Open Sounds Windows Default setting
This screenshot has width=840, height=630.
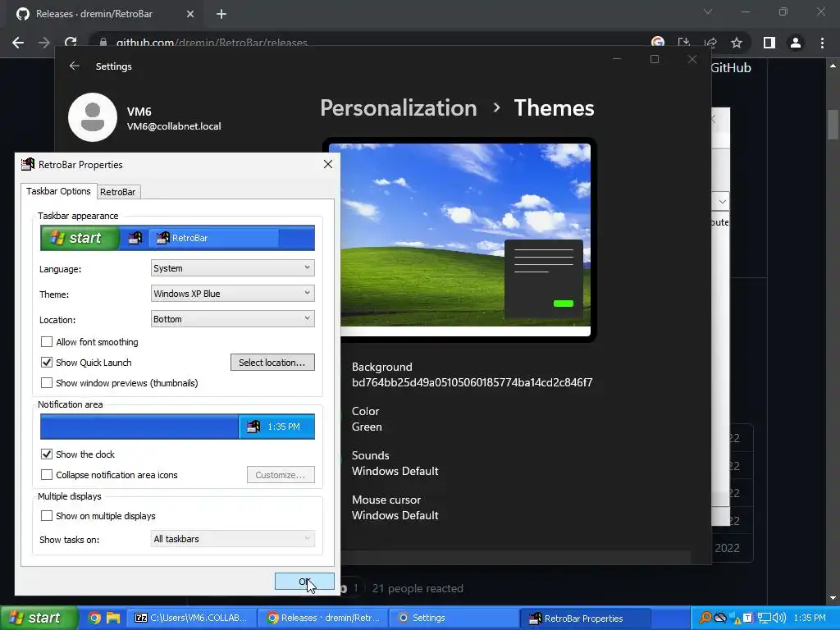pyautogui.click(x=395, y=463)
